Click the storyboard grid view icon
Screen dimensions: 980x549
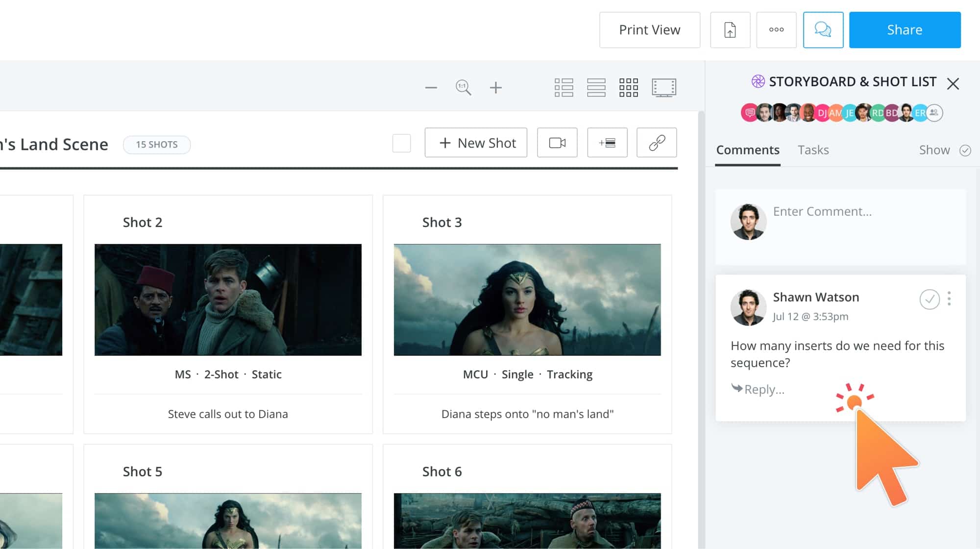[x=629, y=87]
